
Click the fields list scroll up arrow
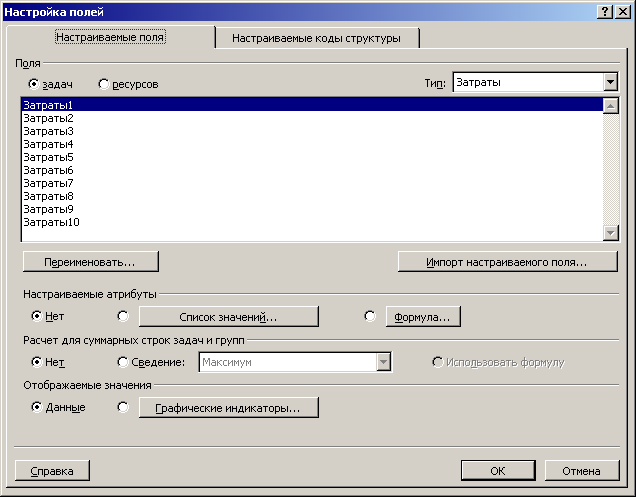(610, 106)
